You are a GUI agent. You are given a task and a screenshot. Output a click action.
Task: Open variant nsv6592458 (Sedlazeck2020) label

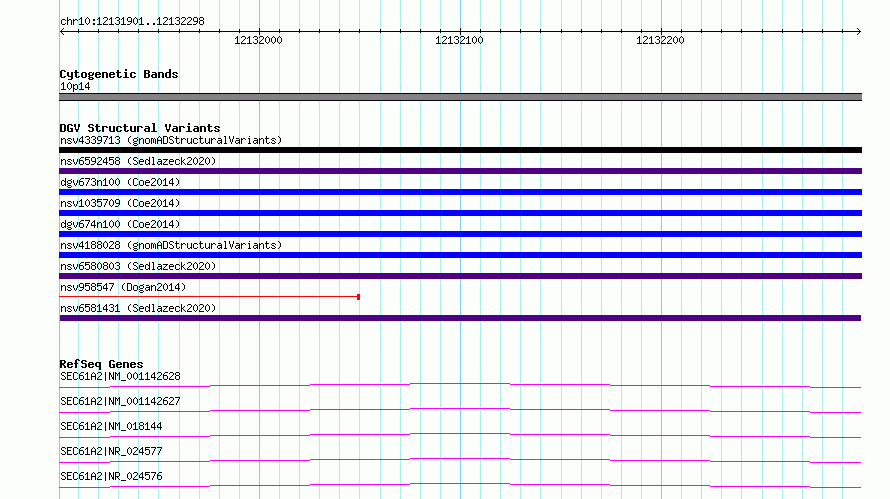[138, 161]
